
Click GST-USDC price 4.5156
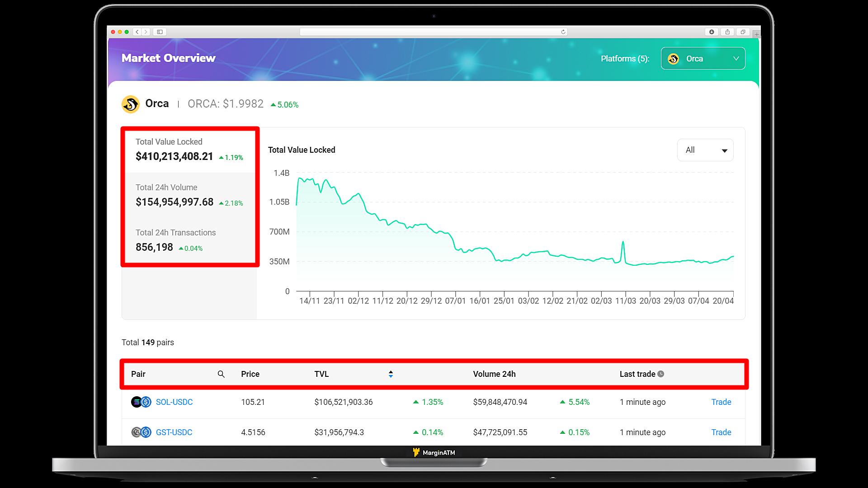(x=253, y=432)
